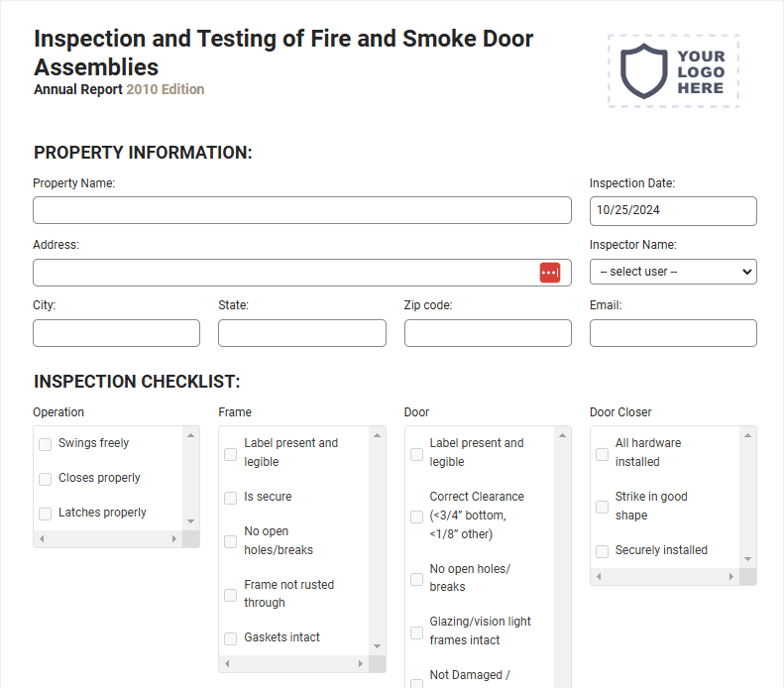The image size is (784, 688).
Task: Click the Operation list scroll down arrow
Action: coord(191,521)
